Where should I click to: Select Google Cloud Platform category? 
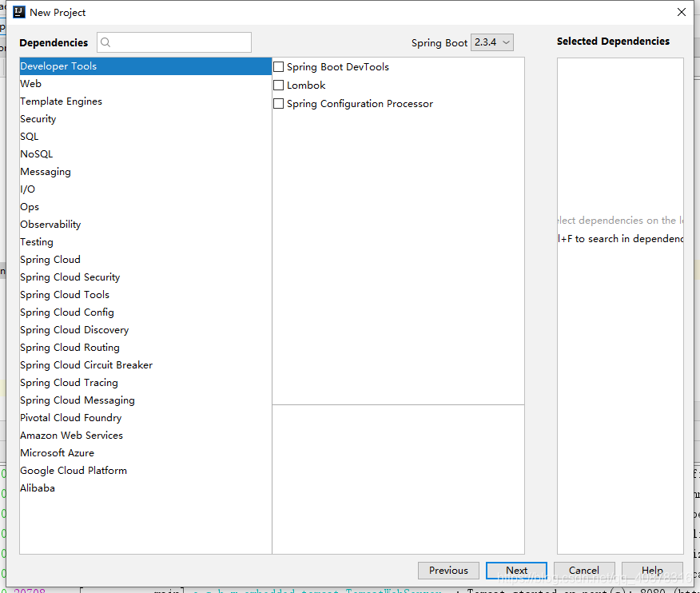coord(145,470)
